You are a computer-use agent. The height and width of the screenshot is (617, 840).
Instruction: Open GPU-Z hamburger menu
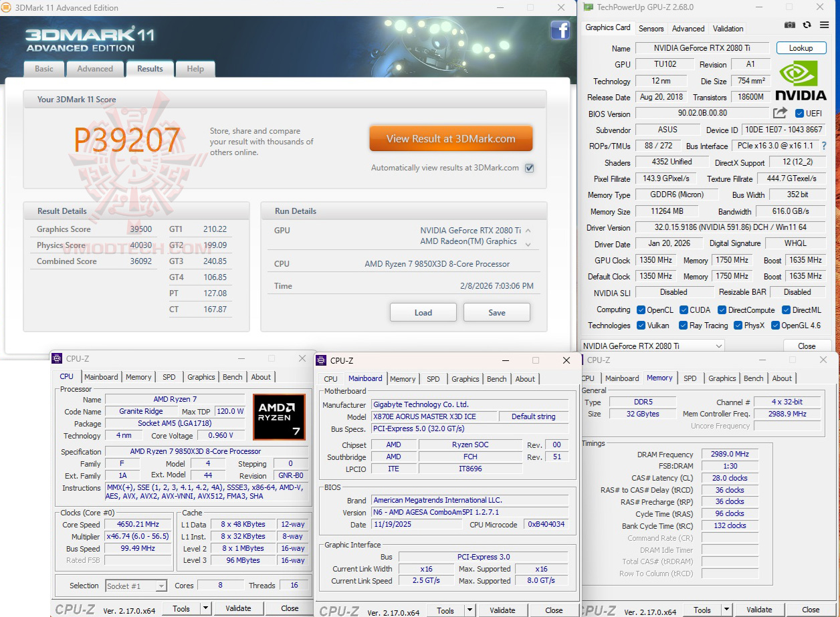[x=823, y=25]
